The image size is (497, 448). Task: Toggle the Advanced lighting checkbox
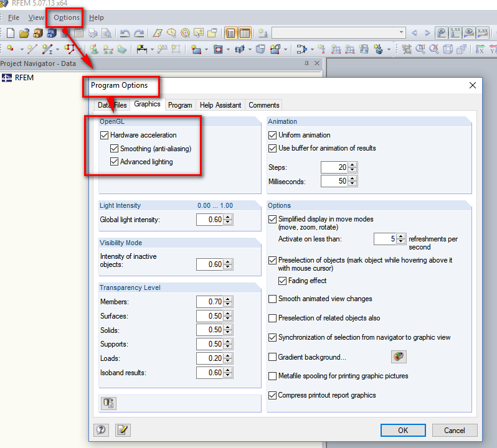[114, 162]
